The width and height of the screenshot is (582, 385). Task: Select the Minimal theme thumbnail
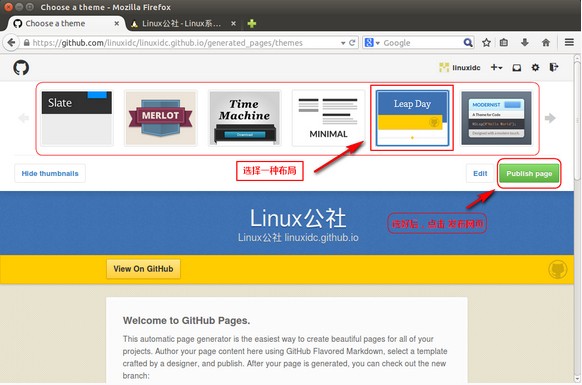coord(328,118)
